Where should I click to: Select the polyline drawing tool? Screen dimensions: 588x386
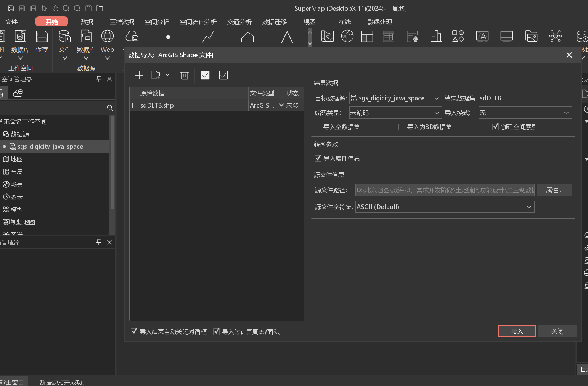tap(208, 37)
